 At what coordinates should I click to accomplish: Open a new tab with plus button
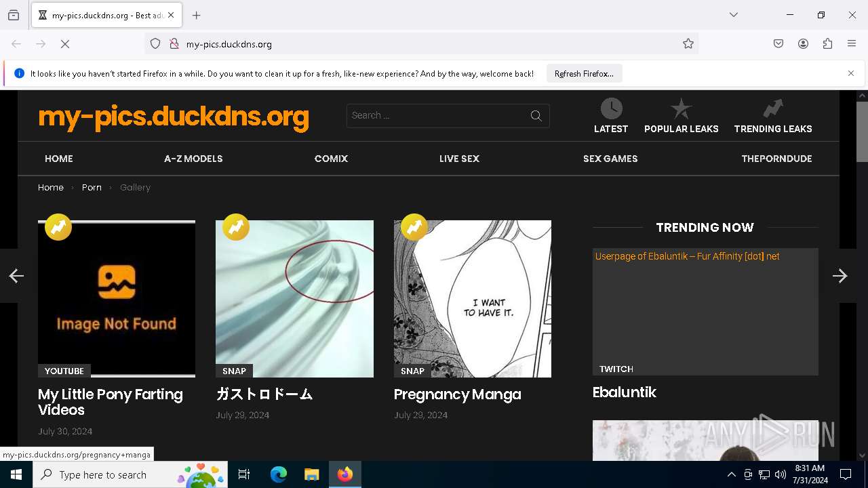(x=197, y=16)
